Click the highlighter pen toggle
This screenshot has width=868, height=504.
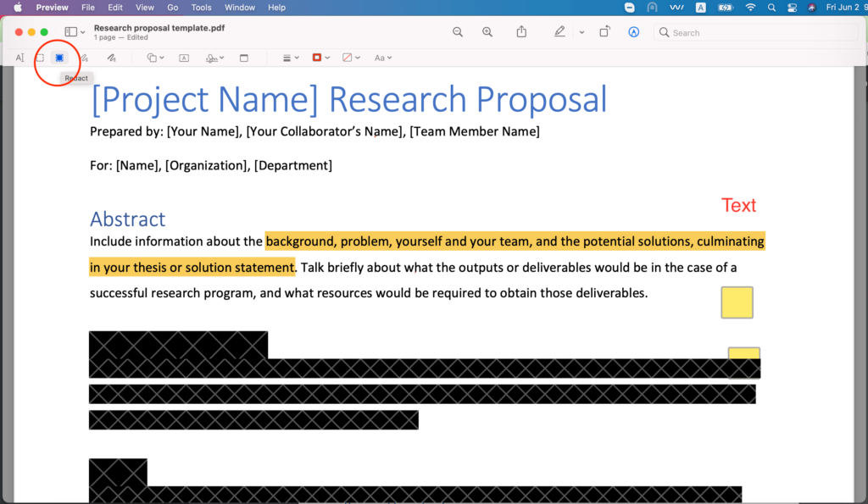pos(559,32)
